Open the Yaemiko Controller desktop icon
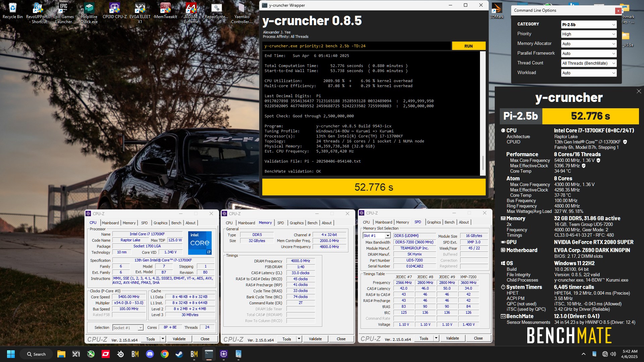 click(x=242, y=13)
